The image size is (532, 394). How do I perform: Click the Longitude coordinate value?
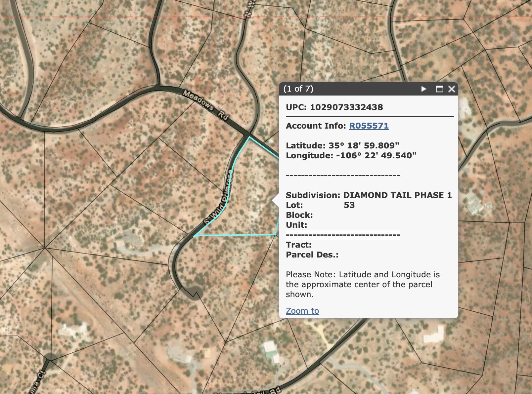376,156
